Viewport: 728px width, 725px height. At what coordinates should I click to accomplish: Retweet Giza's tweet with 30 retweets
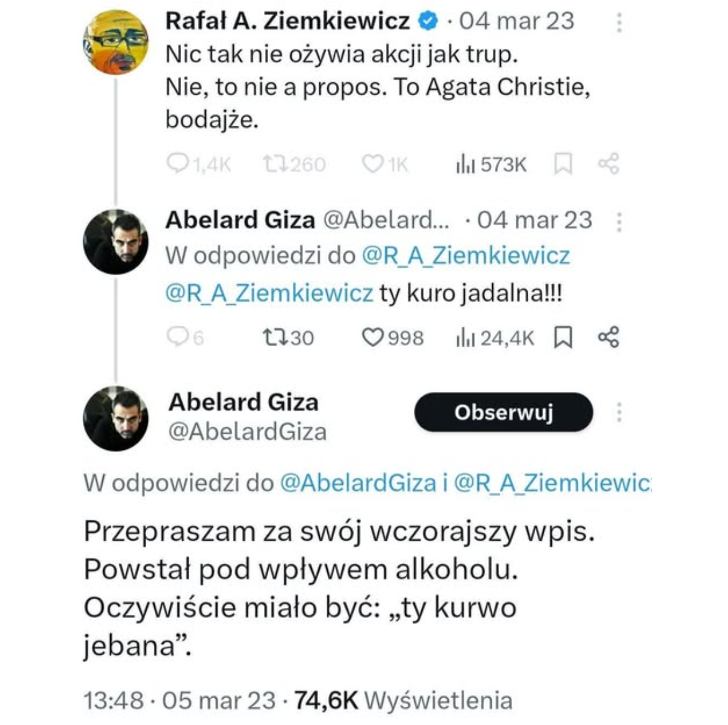point(273,337)
